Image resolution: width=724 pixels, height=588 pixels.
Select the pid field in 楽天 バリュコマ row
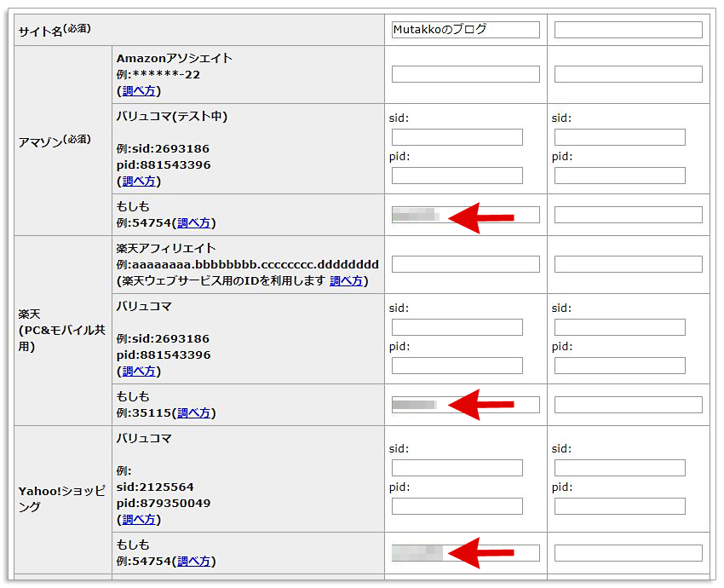tap(457, 366)
